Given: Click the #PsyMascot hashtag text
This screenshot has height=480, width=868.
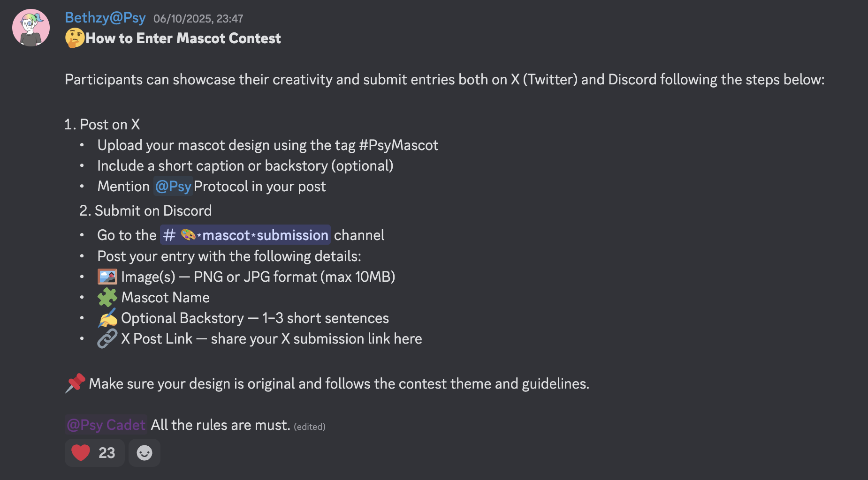Looking at the screenshot, I should pos(398,145).
